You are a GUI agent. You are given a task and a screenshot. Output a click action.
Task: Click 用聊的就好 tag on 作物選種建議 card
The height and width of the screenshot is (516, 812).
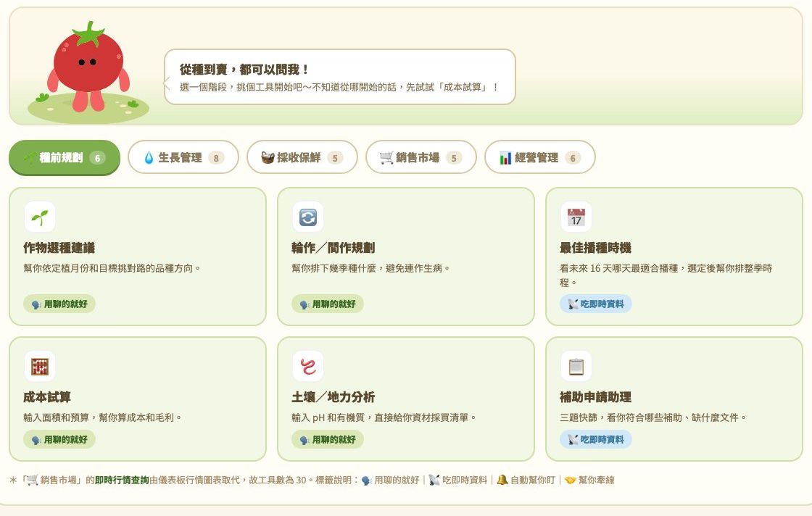[59, 304]
